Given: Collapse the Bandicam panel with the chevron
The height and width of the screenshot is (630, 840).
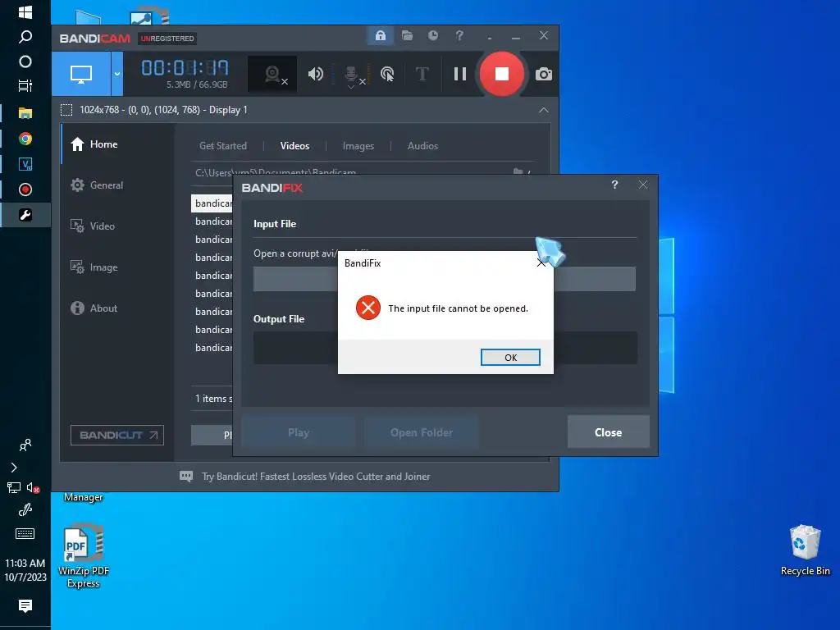Looking at the screenshot, I should (x=543, y=110).
